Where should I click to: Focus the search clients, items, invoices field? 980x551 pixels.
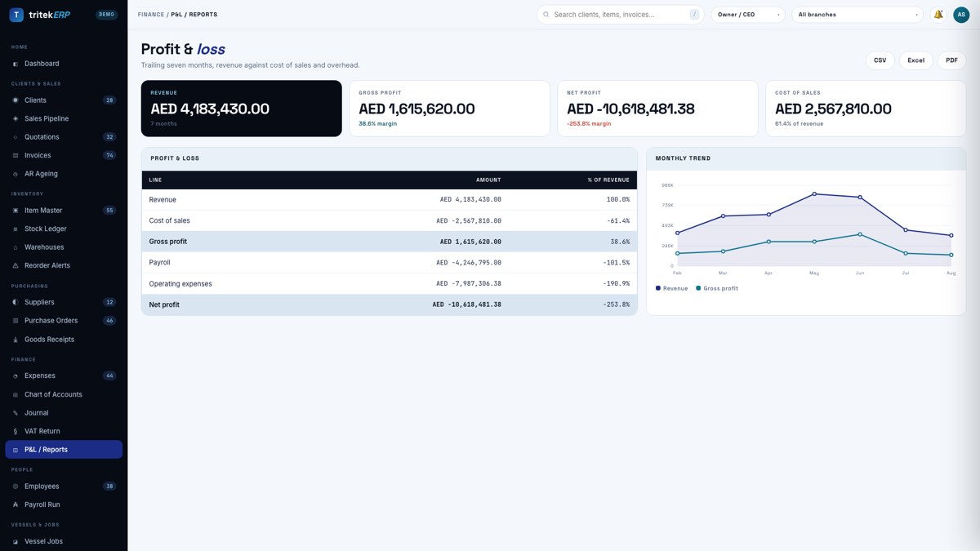point(621,15)
